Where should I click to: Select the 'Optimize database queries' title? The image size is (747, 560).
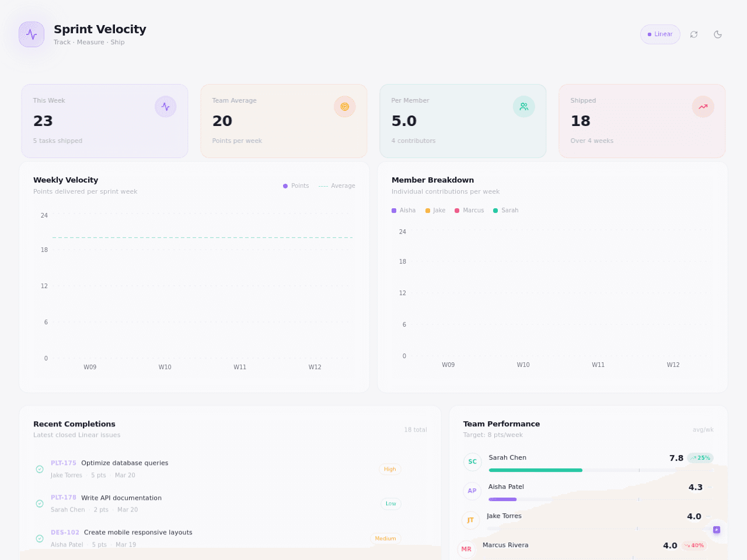125,463
